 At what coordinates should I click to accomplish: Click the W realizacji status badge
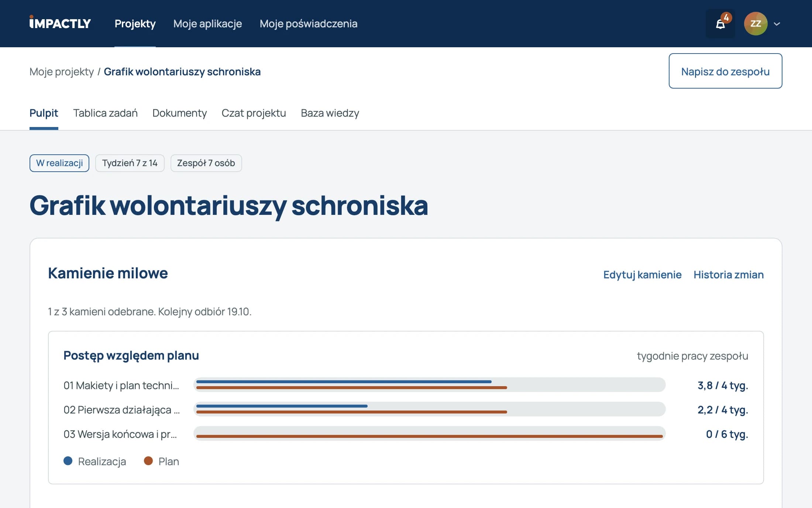(59, 163)
